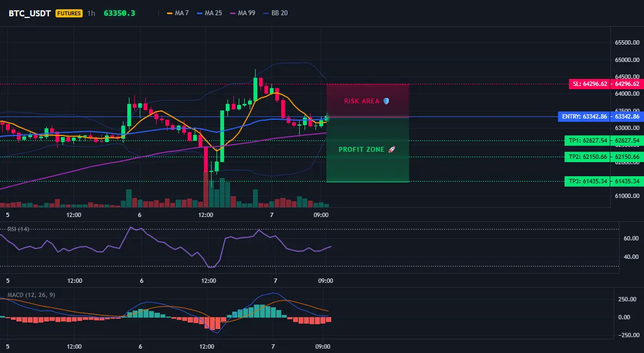Screen dimensions: 644x353
Task: Toggle the BB 20 indicator legend
Action: click(276, 13)
